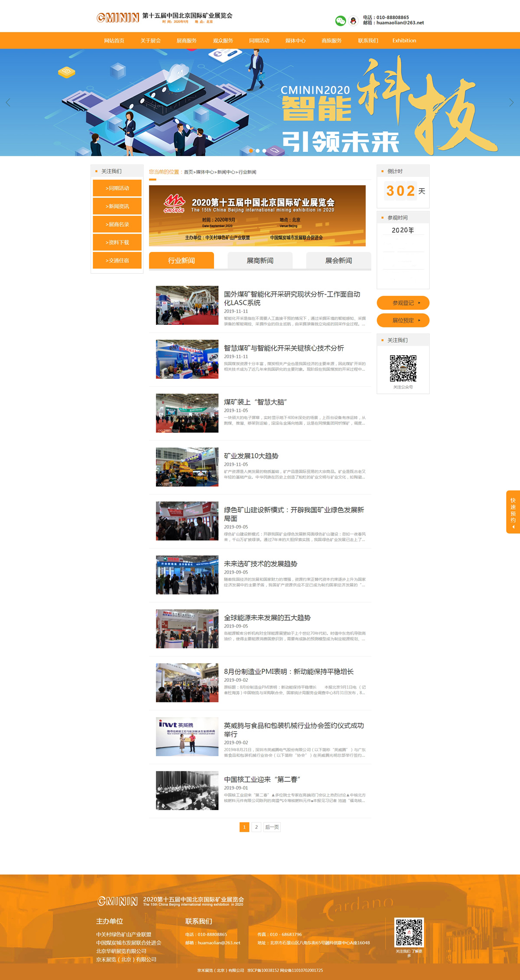Go to page 2 of news list

(x=256, y=827)
